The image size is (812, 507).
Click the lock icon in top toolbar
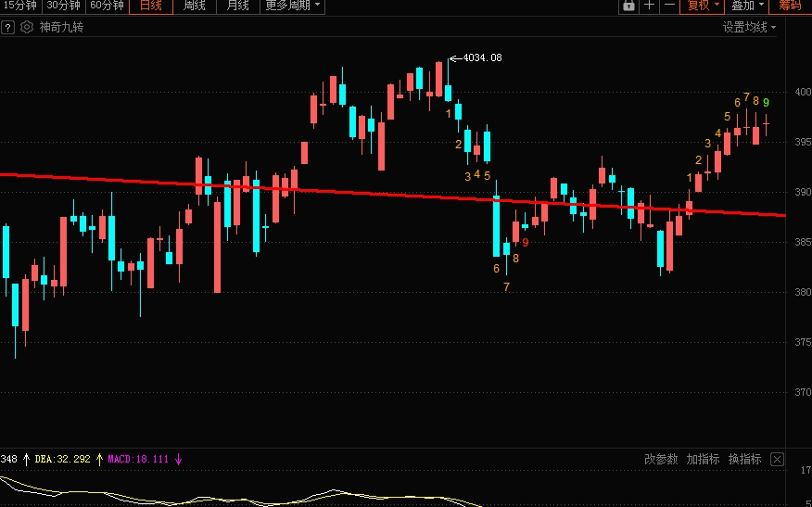point(628,6)
